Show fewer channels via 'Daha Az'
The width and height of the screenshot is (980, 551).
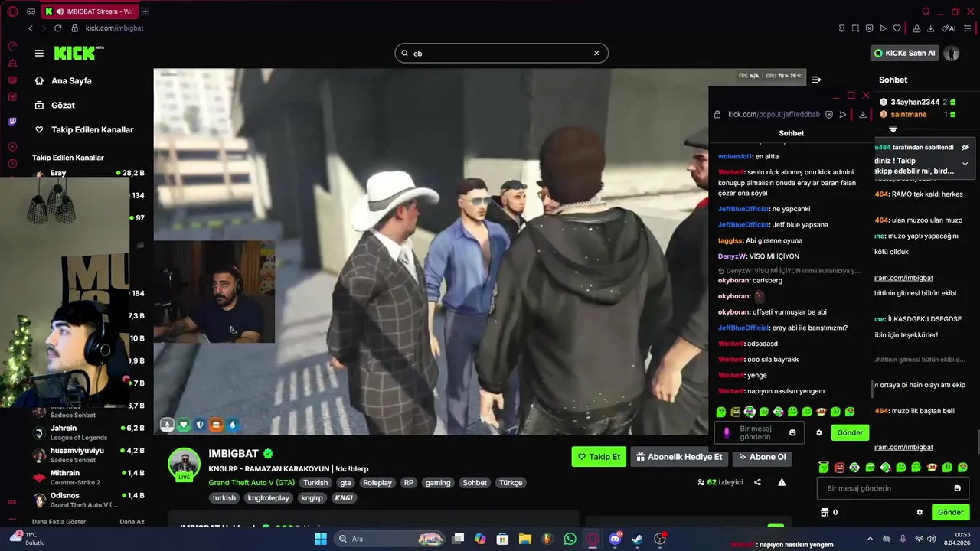click(132, 522)
